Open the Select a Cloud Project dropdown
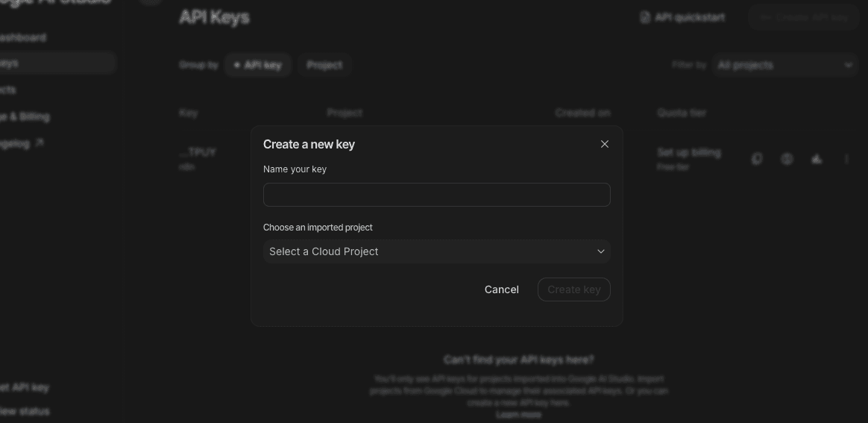The image size is (868, 423). coord(436,251)
